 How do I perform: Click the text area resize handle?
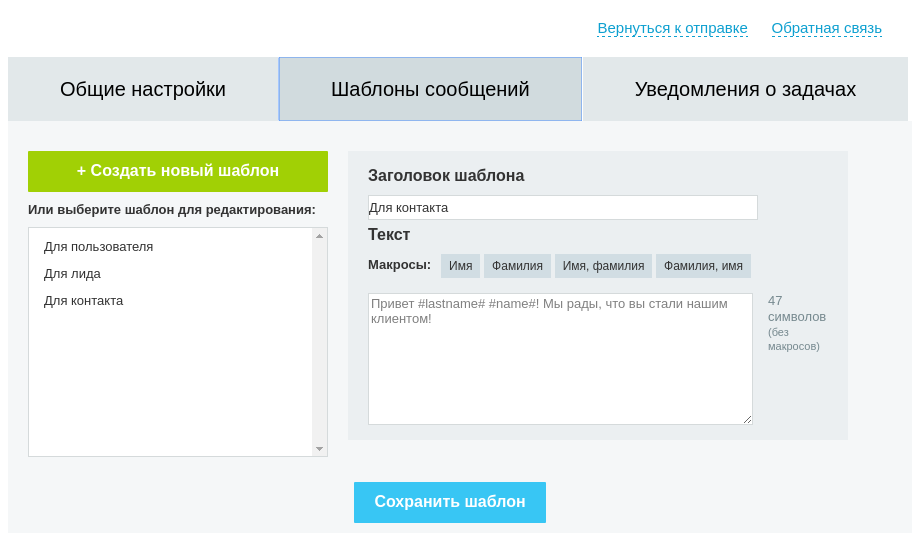coord(747,419)
